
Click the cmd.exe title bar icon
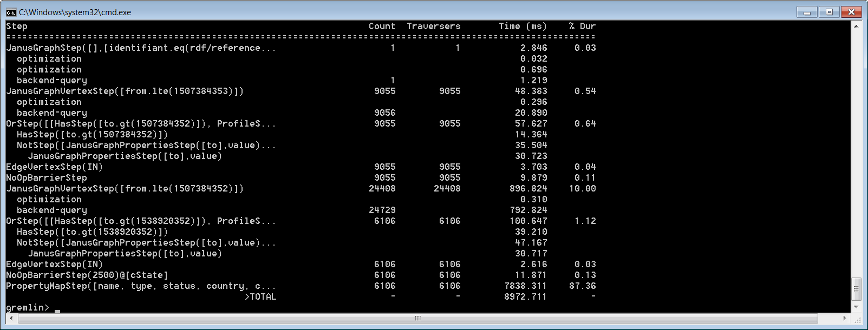(x=11, y=12)
